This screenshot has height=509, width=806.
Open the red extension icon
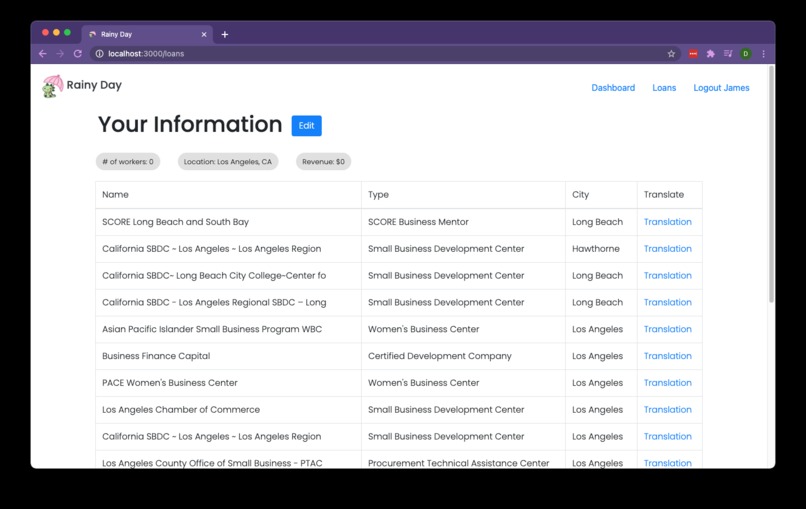click(693, 53)
